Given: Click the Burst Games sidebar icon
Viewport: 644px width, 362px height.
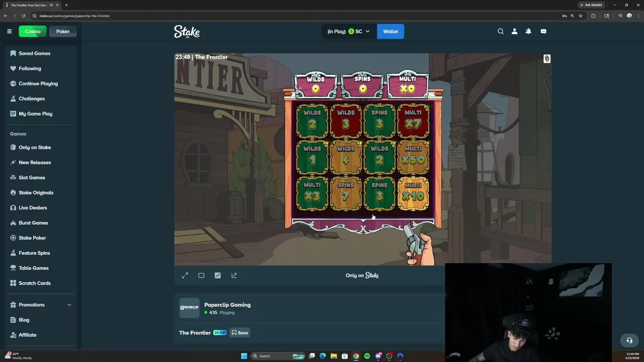Looking at the screenshot, I should click(13, 223).
